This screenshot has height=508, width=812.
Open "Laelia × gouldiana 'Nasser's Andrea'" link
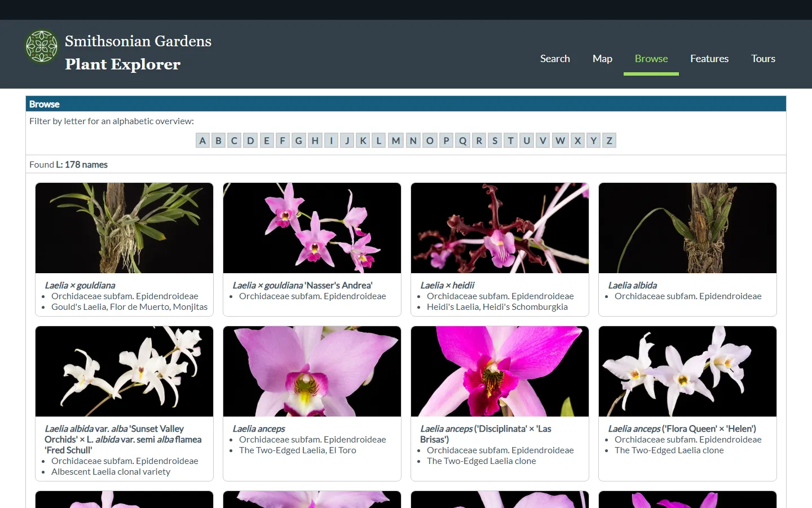click(302, 286)
